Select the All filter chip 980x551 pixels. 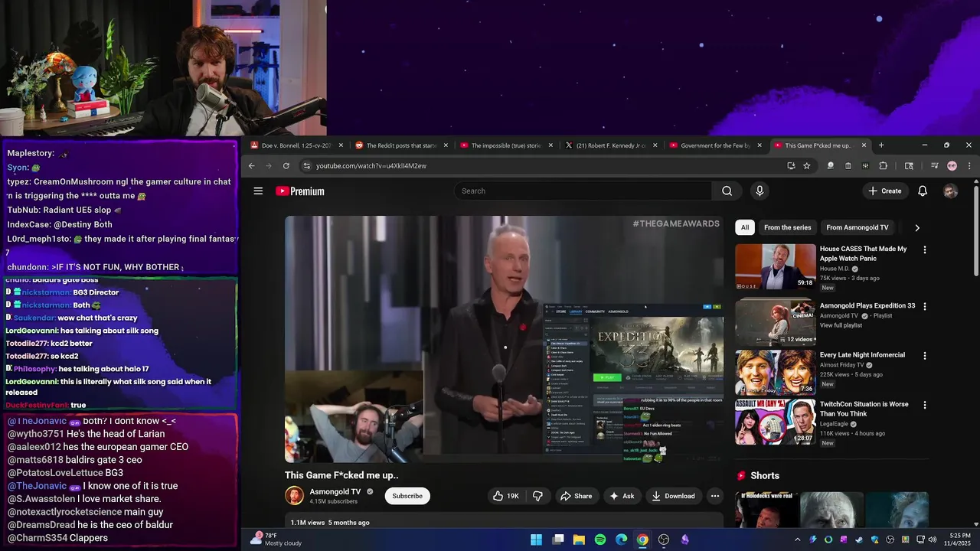click(745, 227)
